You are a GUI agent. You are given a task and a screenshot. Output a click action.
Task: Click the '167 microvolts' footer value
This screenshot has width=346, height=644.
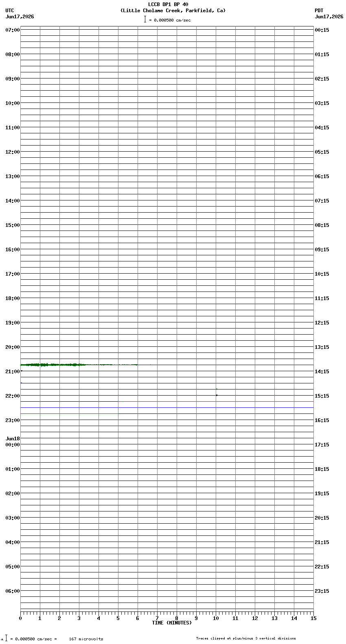point(86,639)
